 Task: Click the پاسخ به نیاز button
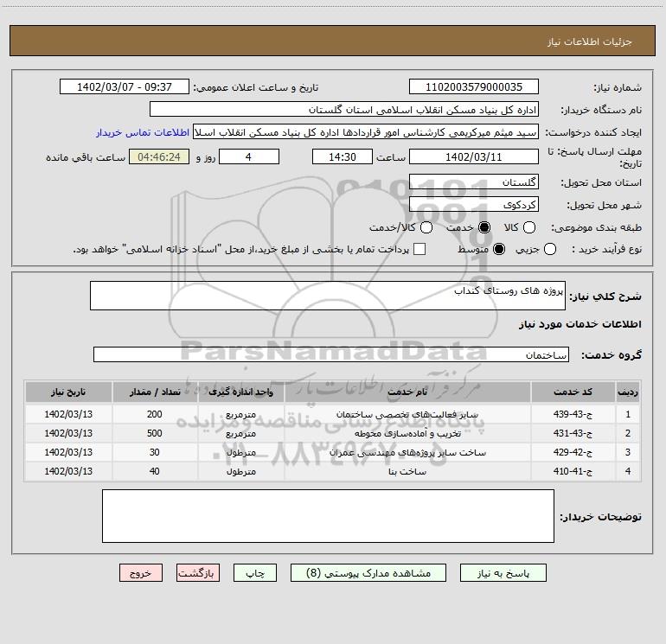503,573
